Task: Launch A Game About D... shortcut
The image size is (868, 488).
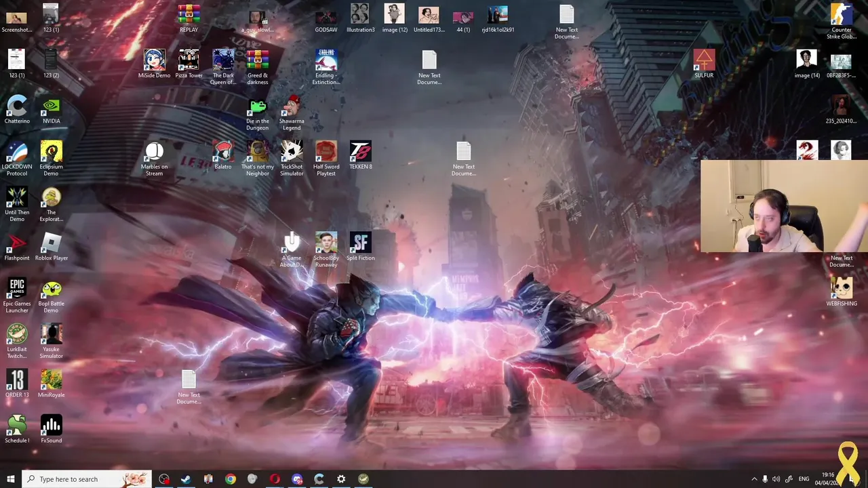Action: click(292, 249)
